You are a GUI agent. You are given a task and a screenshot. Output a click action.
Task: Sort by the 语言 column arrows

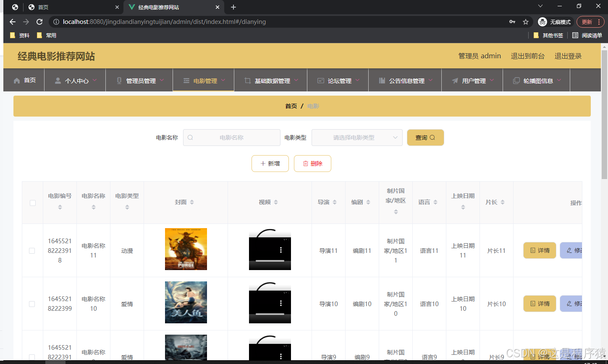click(x=435, y=202)
